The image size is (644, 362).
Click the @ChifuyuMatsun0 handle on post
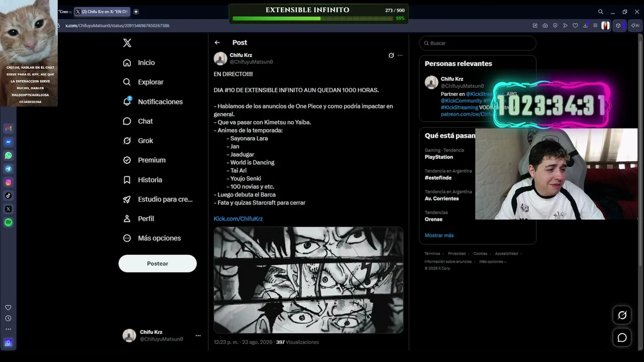(252, 62)
